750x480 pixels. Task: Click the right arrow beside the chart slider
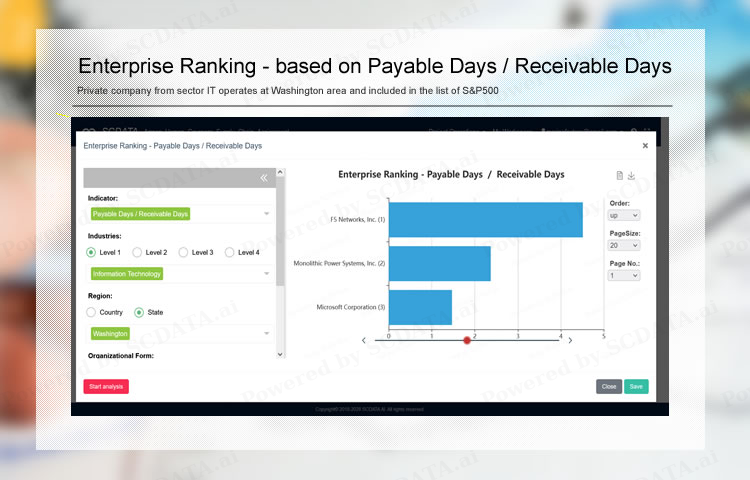(x=570, y=341)
